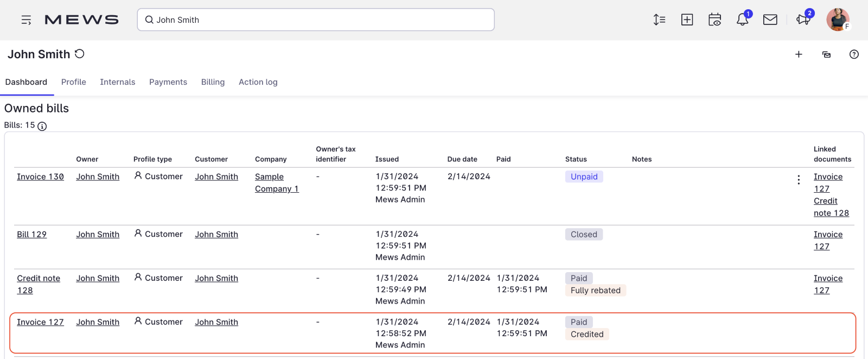Image resolution: width=868 pixels, height=359 pixels.
Task: Open the Billing tab
Action: (213, 82)
